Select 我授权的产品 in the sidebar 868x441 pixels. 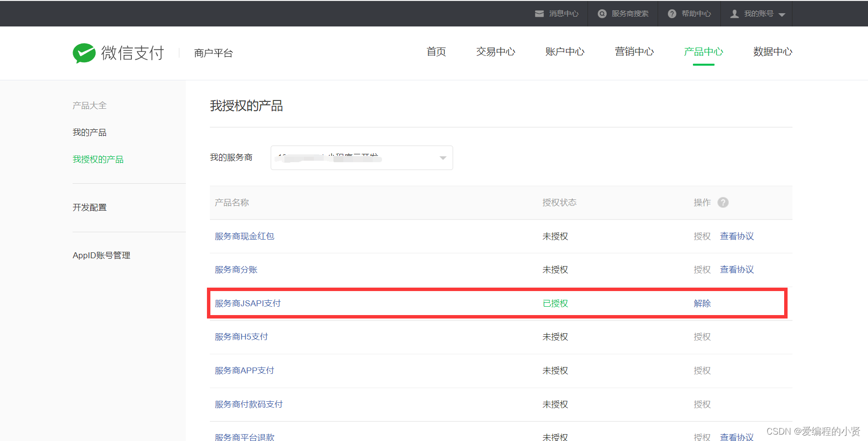pos(98,159)
